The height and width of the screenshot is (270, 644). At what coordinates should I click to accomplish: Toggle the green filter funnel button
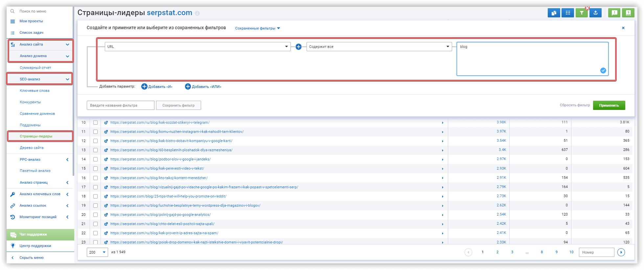click(582, 13)
